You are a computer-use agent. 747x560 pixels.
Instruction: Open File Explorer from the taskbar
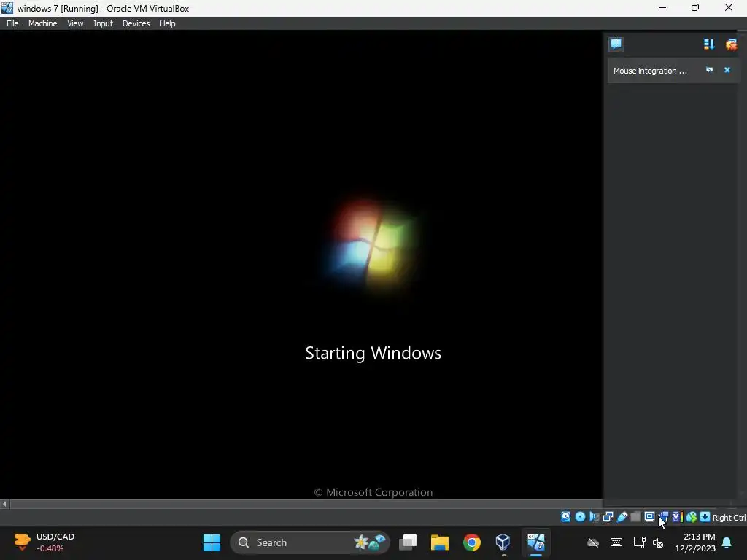tap(440, 542)
